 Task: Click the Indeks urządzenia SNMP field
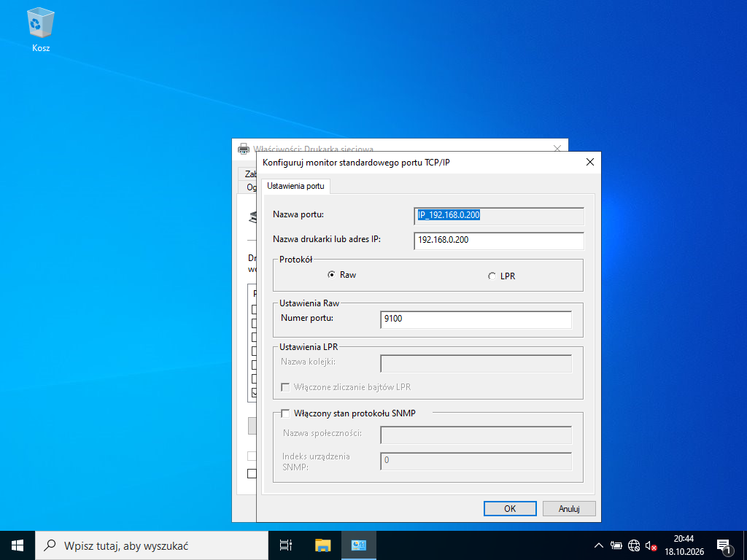(x=476, y=461)
